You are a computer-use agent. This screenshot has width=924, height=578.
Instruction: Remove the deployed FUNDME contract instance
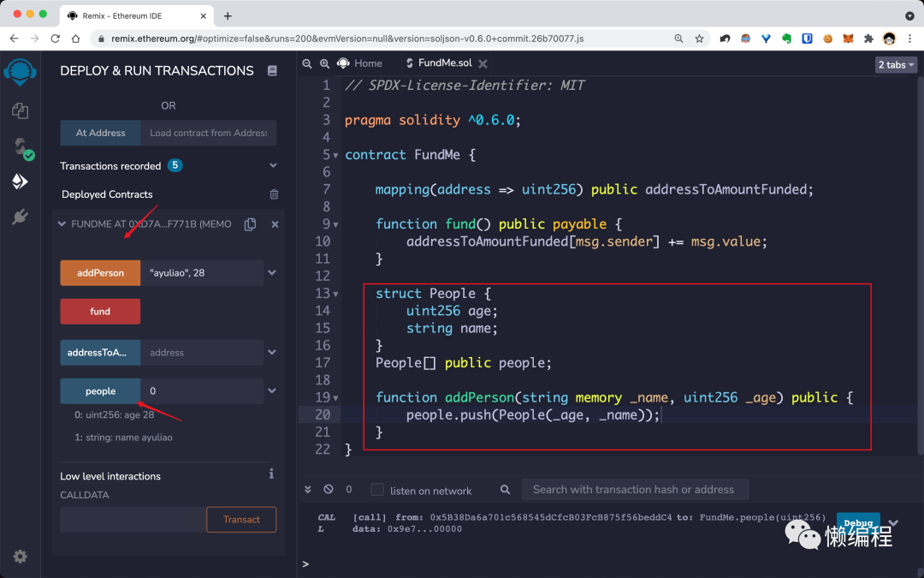coord(275,224)
